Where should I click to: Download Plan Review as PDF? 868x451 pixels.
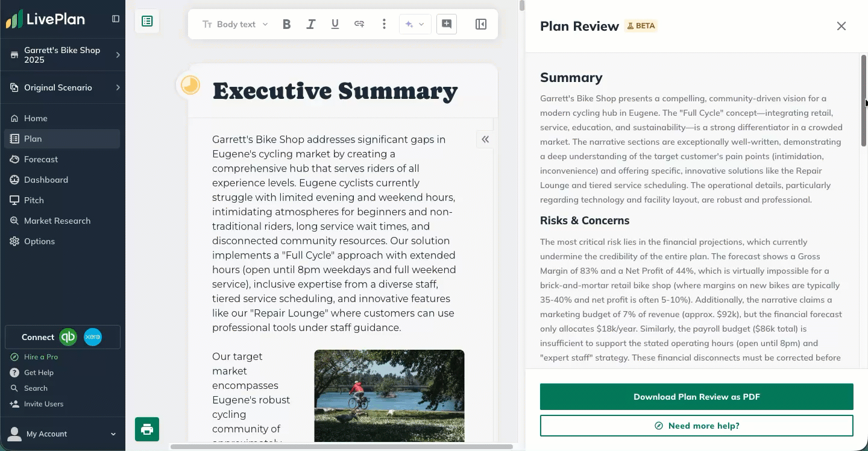[x=696, y=396]
